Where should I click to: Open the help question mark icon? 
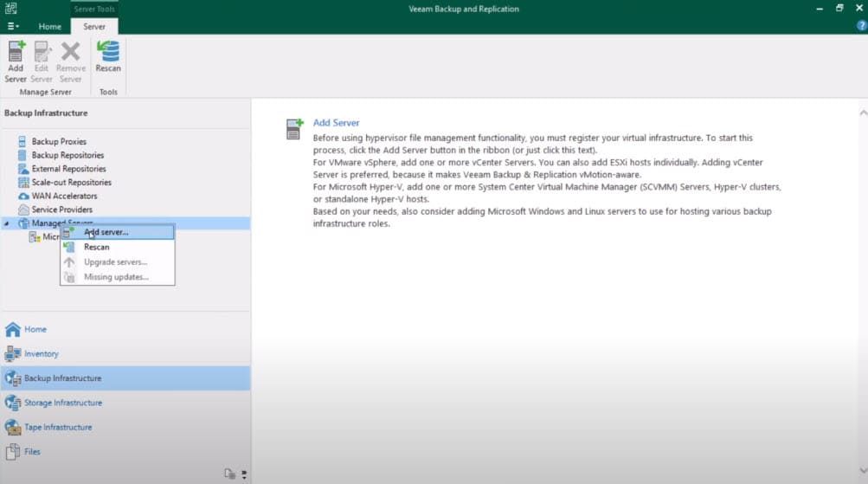pos(861,25)
